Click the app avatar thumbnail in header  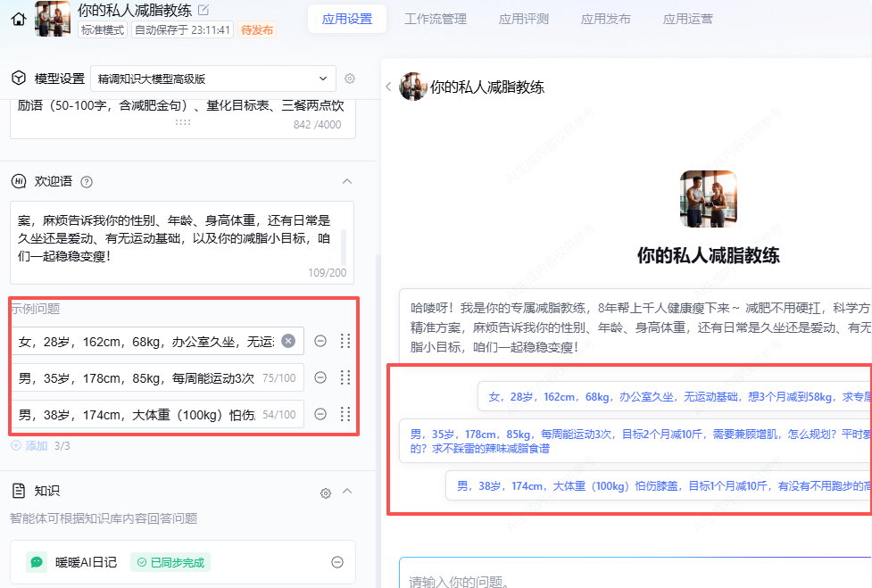click(53, 19)
